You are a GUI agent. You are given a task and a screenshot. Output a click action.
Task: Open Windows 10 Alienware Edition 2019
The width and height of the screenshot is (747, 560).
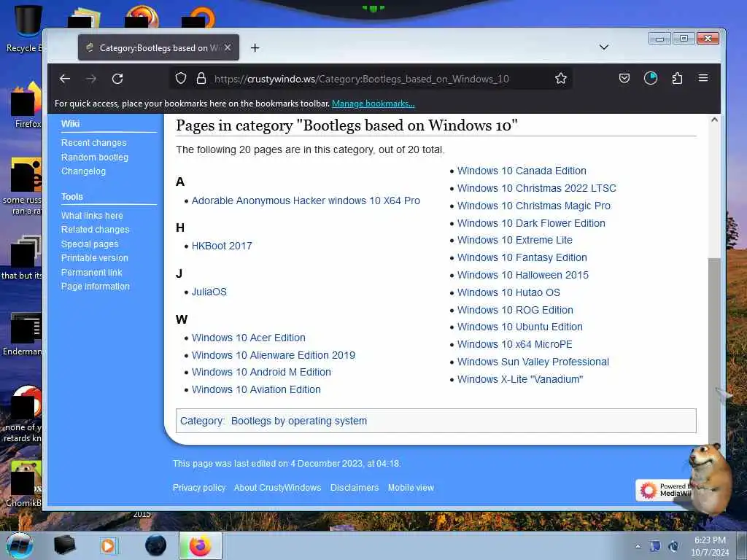coord(274,355)
